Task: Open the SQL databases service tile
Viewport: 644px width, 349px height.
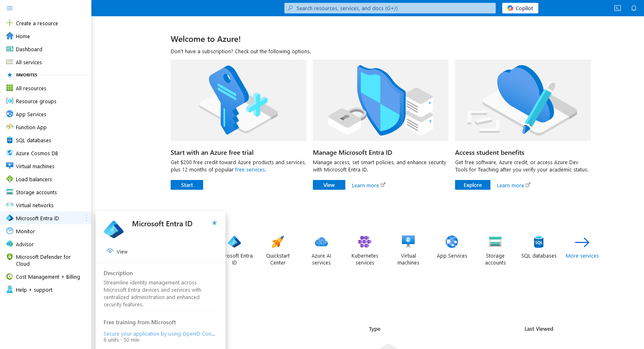Action: click(x=539, y=243)
